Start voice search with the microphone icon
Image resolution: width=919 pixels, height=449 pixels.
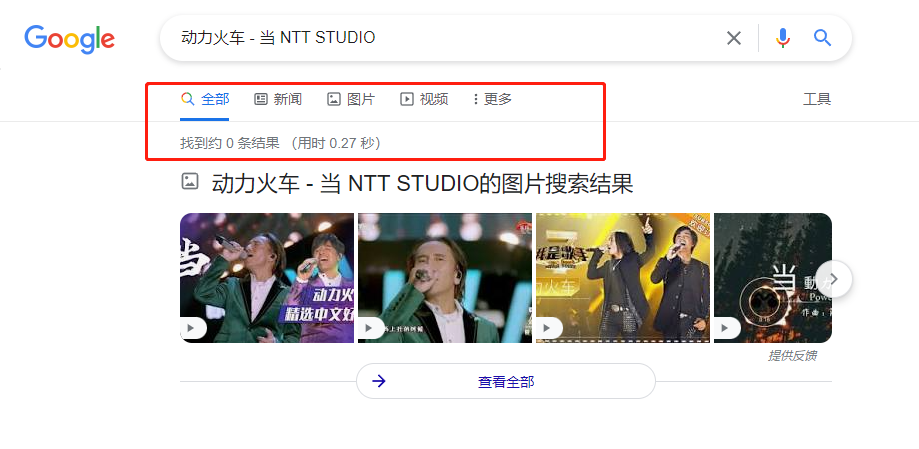(782, 38)
